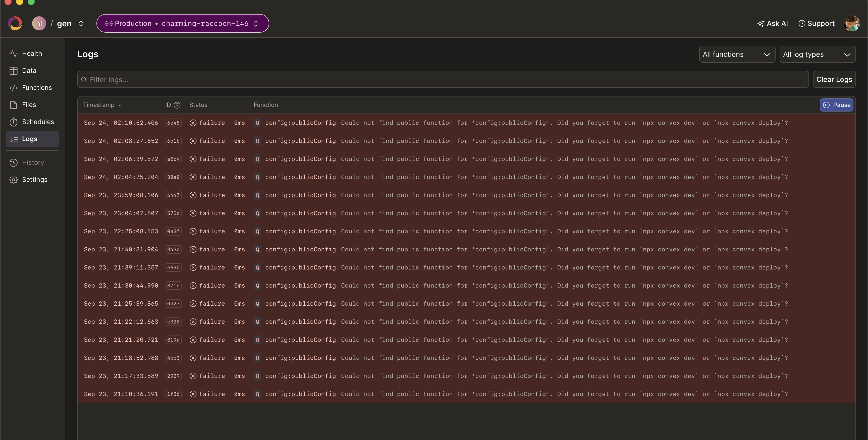Open History in the sidebar
Image resolution: width=868 pixels, height=440 pixels.
pos(32,162)
